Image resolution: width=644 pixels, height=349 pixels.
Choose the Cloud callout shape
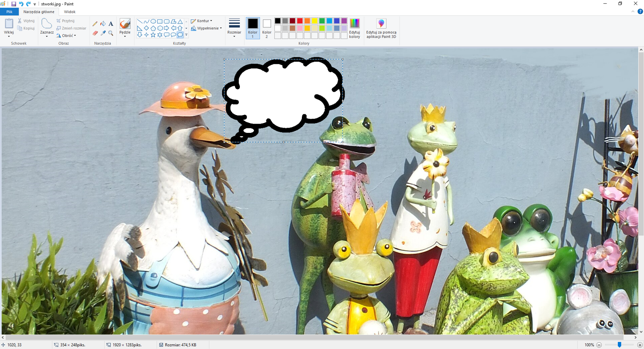pos(180,35)
